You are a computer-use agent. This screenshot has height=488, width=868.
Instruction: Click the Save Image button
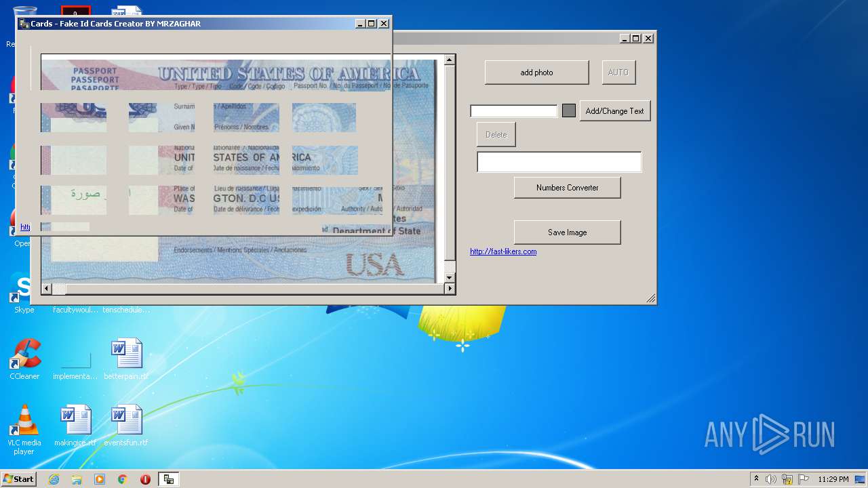568,232
